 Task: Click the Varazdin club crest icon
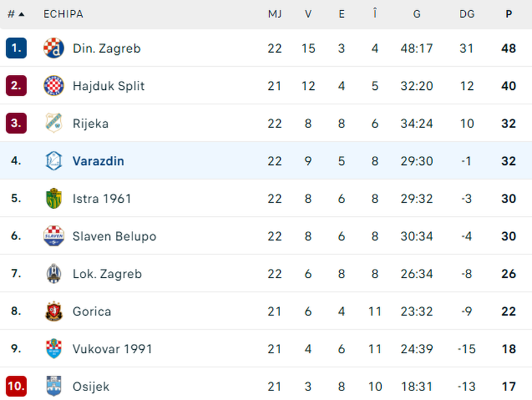(54, 161)
